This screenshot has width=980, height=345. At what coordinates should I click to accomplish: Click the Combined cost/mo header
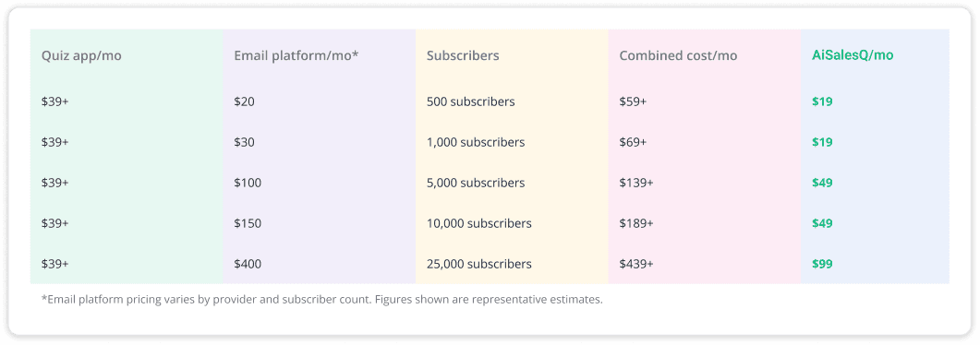[678, 55]
